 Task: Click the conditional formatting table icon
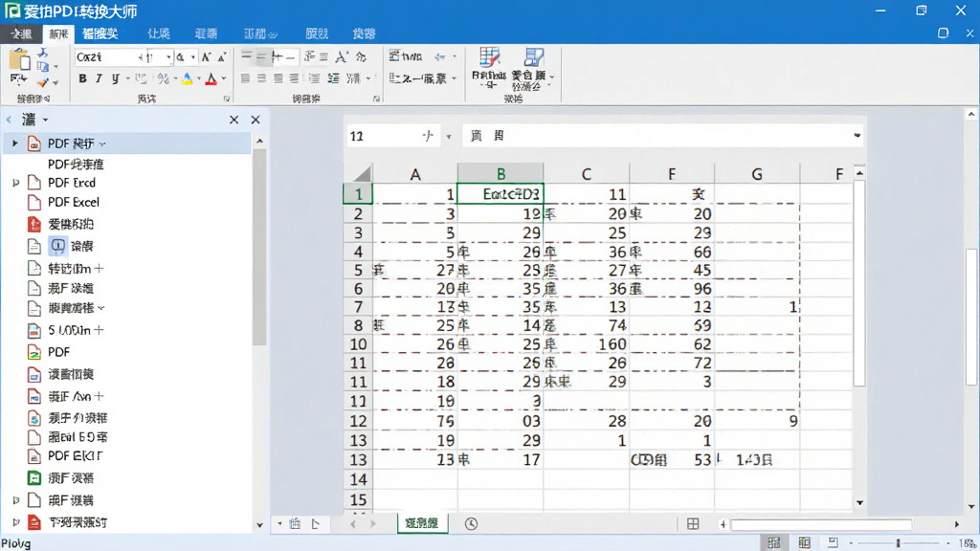tap(489, 57)
